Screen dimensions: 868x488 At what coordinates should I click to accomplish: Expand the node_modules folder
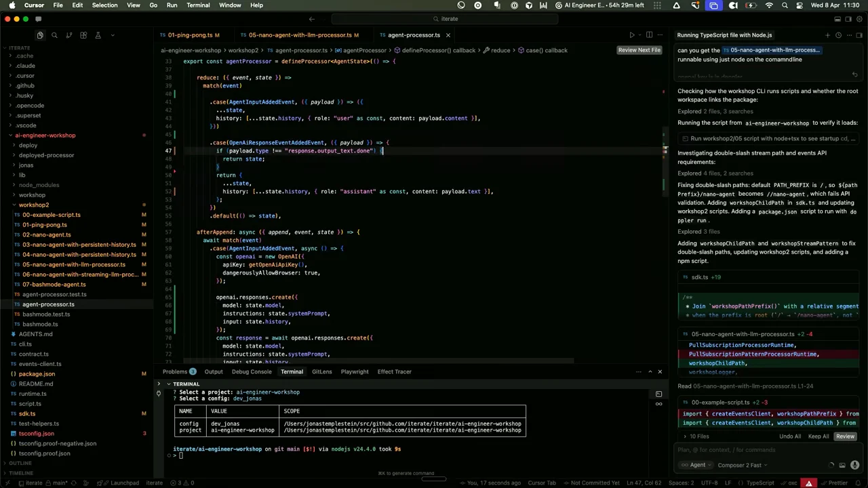(39, 185)
